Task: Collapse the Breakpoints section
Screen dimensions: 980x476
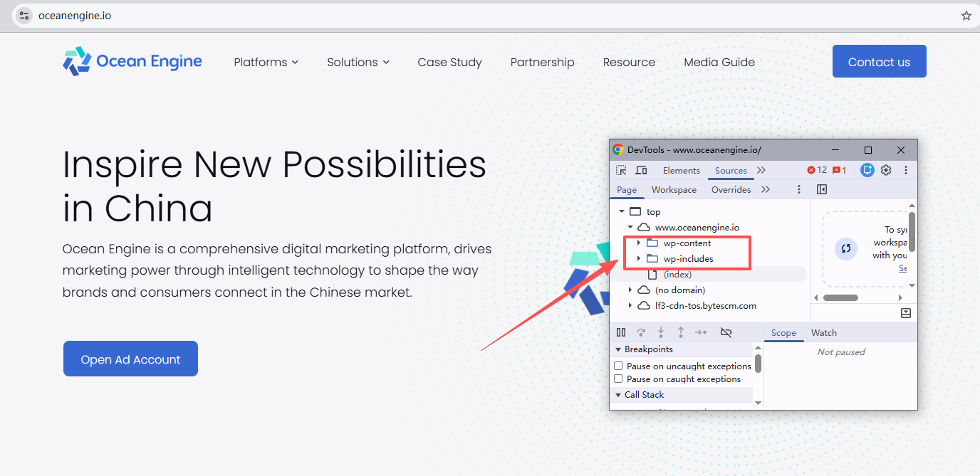Action: tap(618, 349)
